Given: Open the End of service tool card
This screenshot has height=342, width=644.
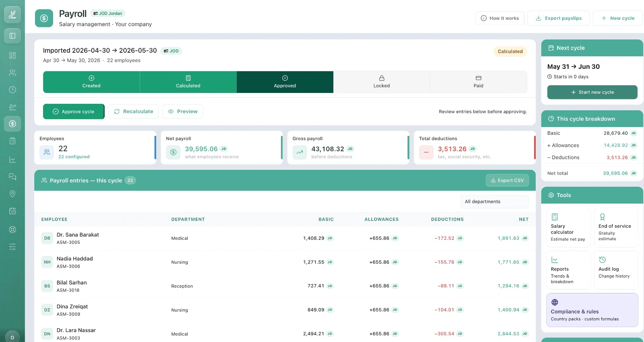Looking at the screenshot, I should 616,227.
